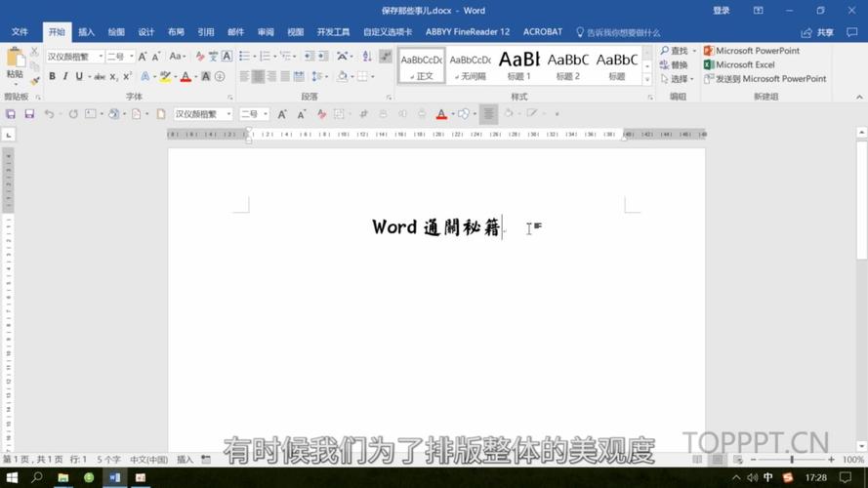The width and height of the screenshot is (868, 488).
Task: Decrease paragraph indent icon
Action: coord(310,57)
